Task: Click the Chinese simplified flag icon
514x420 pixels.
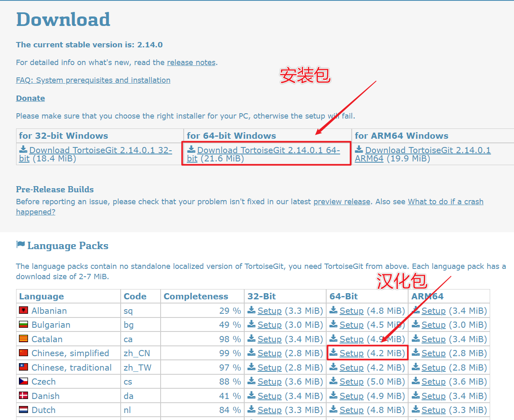Action: point(23,352)
